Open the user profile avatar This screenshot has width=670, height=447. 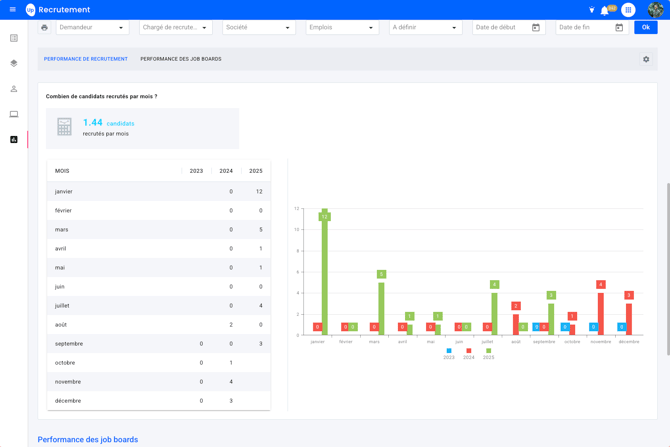click(x=655, y=10)
